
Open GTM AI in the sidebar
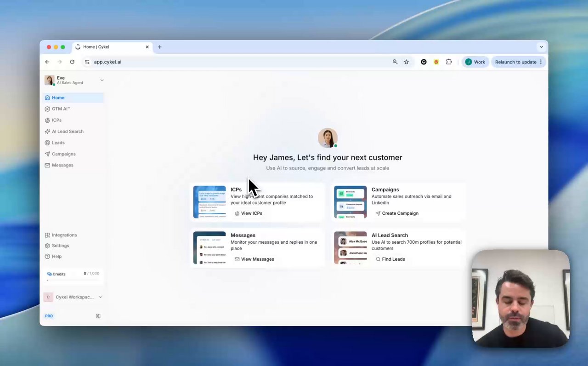click(x=73, y=109)
